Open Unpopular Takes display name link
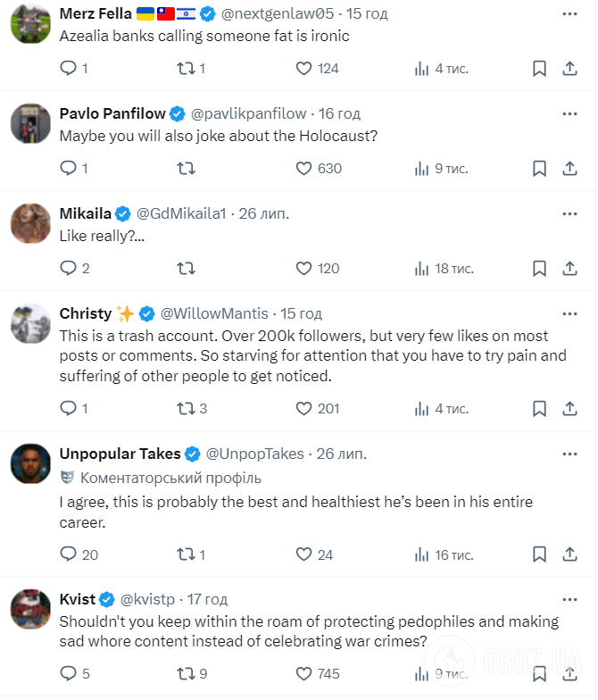Viewport: 598px width, 700px height. (x=120, y=454)
